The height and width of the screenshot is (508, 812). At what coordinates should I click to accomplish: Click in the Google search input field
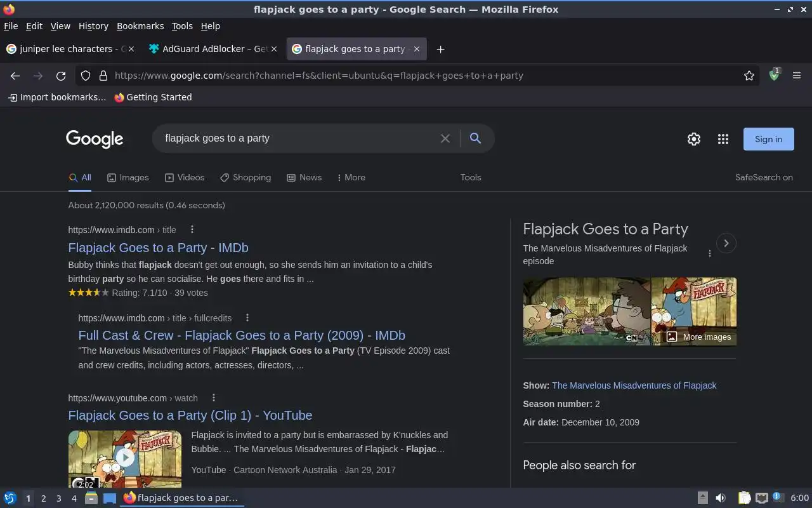[298, 138]
